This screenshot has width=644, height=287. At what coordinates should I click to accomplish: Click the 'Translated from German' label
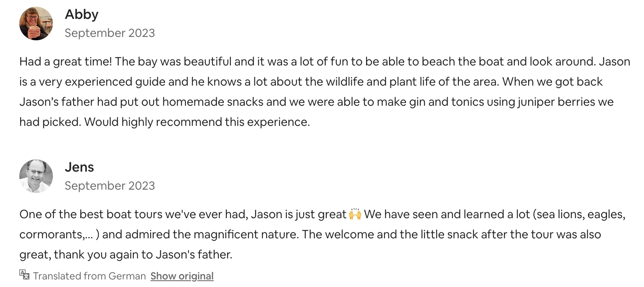pyautogui.click(x=89, y=276)
